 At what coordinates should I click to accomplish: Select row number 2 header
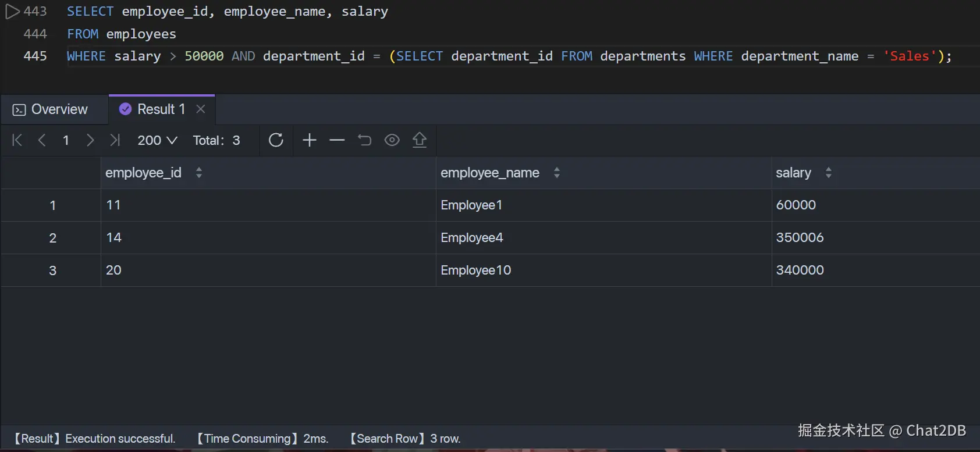point(51,238)
